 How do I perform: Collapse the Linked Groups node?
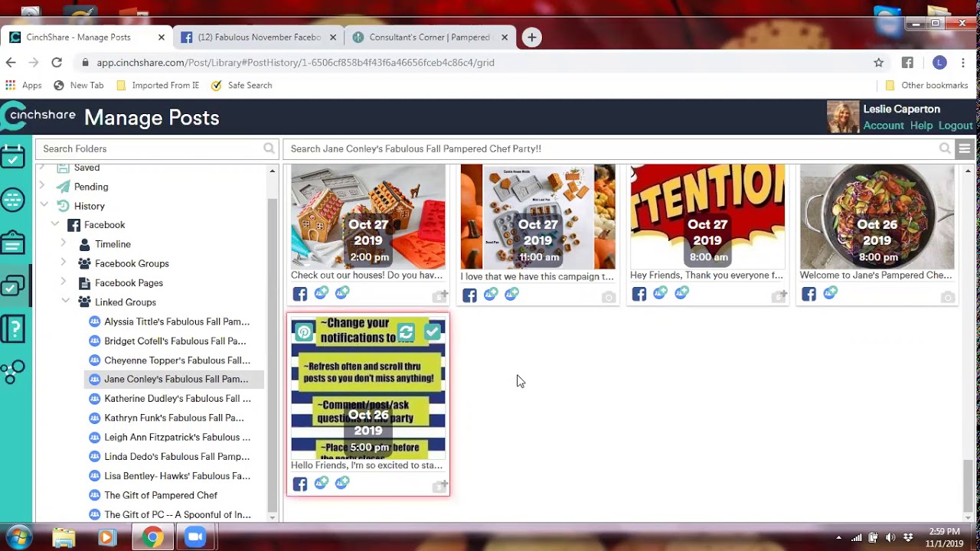pos(65,302)
